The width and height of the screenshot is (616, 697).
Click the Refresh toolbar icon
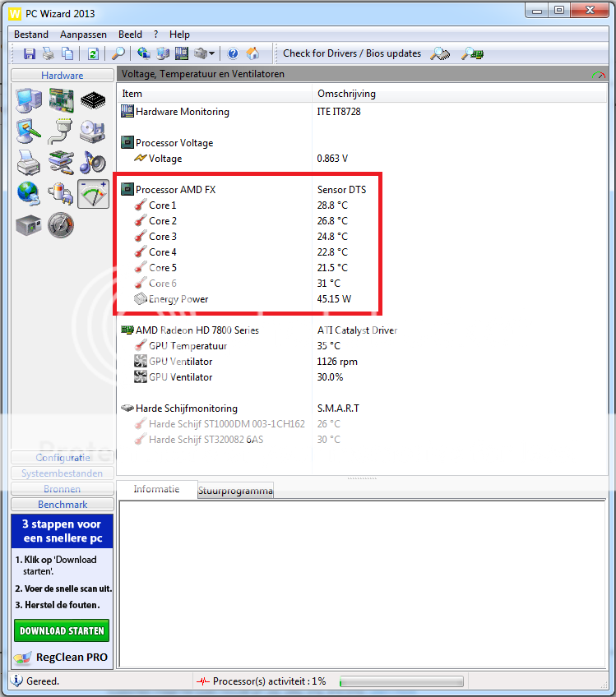coord(93,54)
